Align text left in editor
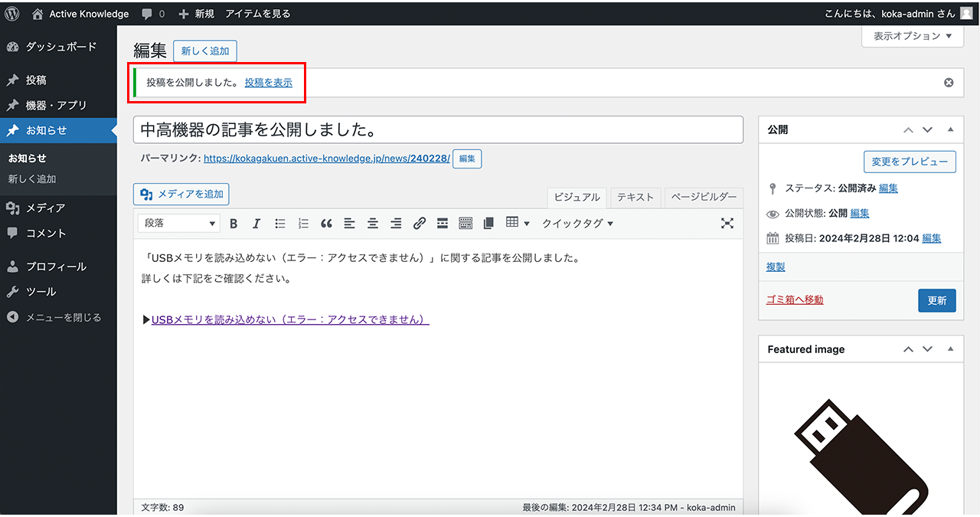The height and width of the screenshot is (517, 980). tap(350, 224)
